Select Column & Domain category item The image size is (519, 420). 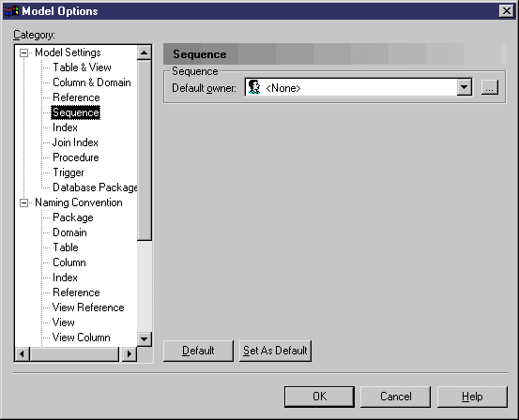(x=92, y=82)
